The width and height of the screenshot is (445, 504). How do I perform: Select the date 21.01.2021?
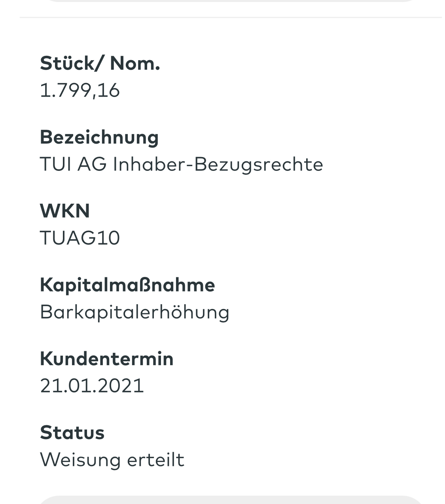[x=92, y=386]
